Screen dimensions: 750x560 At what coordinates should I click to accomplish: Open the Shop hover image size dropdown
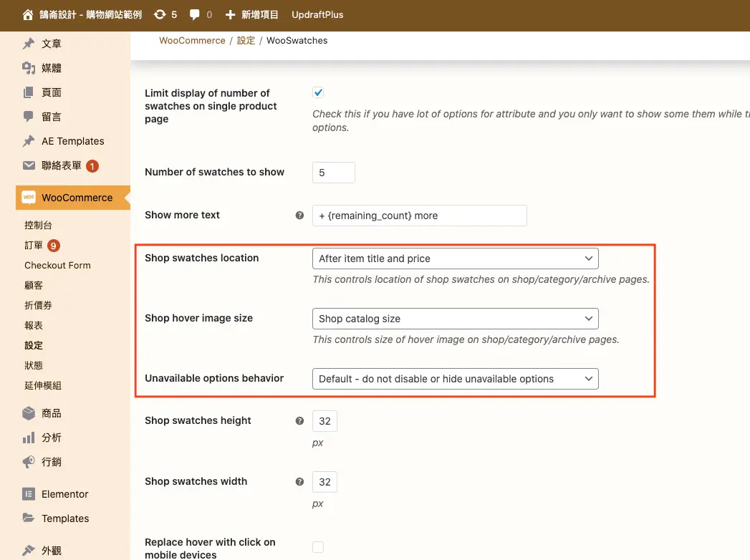pos(456,319)
